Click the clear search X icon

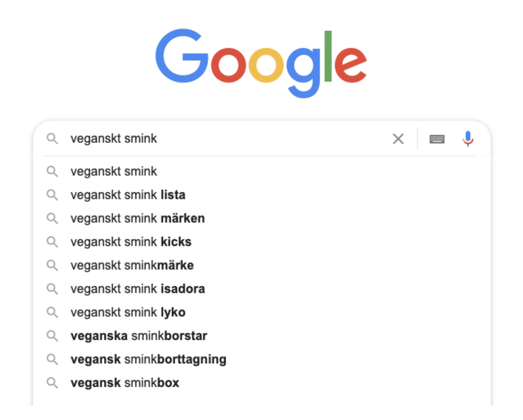[398, 138]
